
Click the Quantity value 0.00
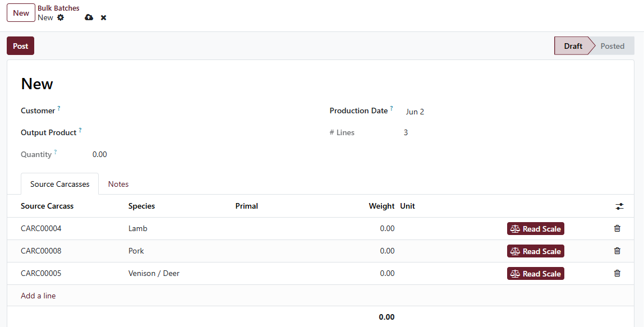[x=99, y=154]
